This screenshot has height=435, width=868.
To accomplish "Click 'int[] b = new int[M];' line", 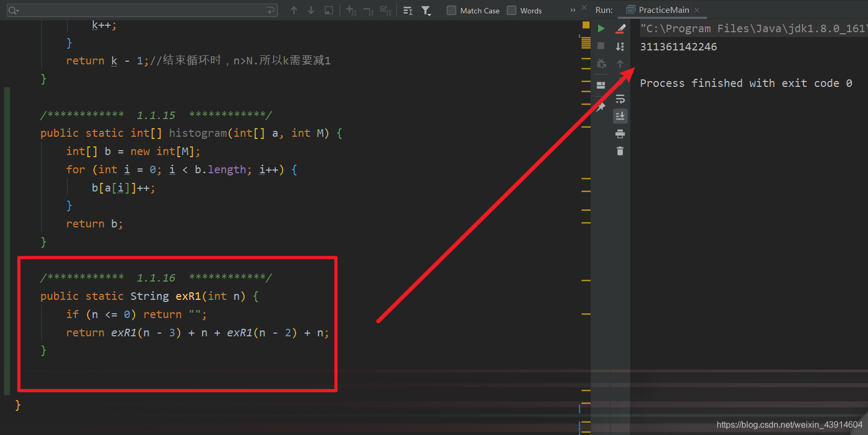I will click(x=133, y=151).
